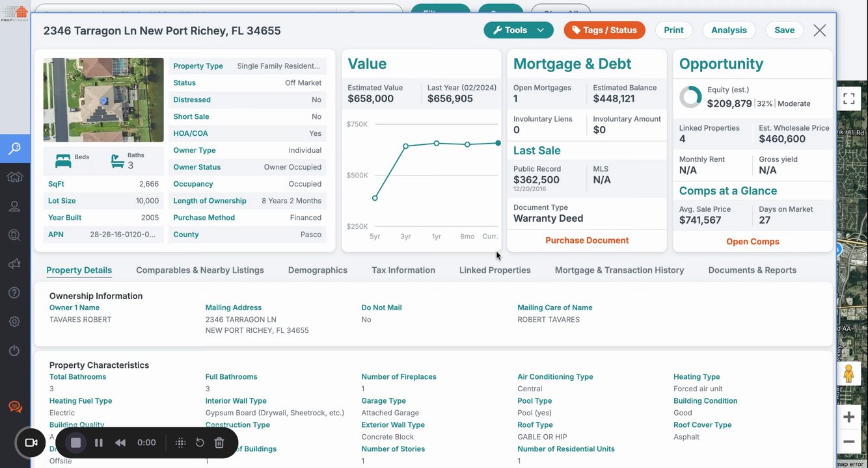
Task: Click the orange live chat icon
Action: coord(15,408)
